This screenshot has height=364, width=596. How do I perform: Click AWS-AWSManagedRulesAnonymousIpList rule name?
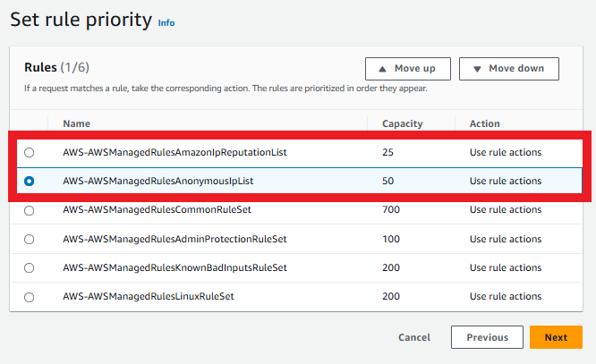click(158, 181)
